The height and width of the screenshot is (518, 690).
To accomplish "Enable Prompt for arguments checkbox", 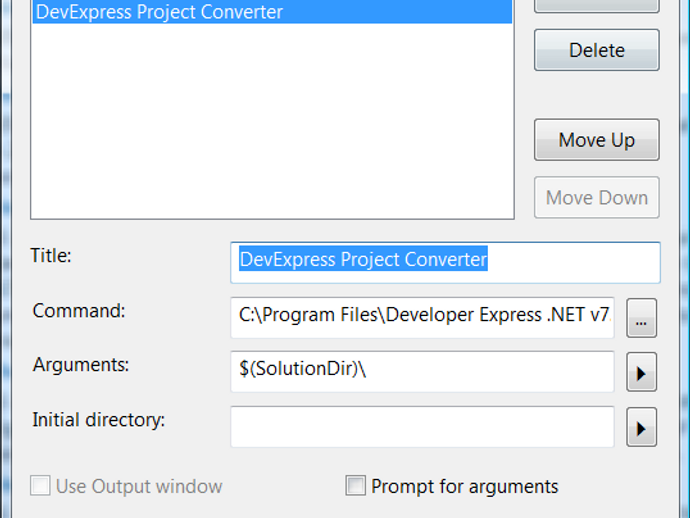I will click(x=355, y=487).
